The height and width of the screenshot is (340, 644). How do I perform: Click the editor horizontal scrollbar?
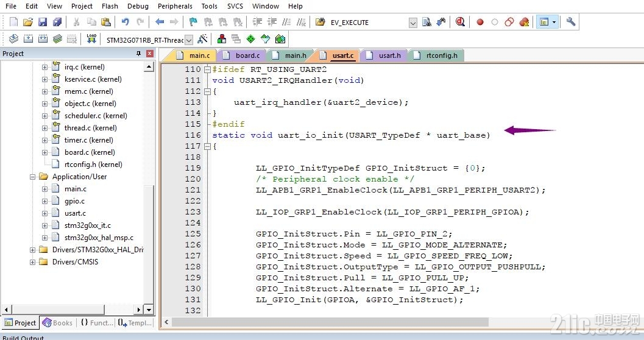pos(330,322)
